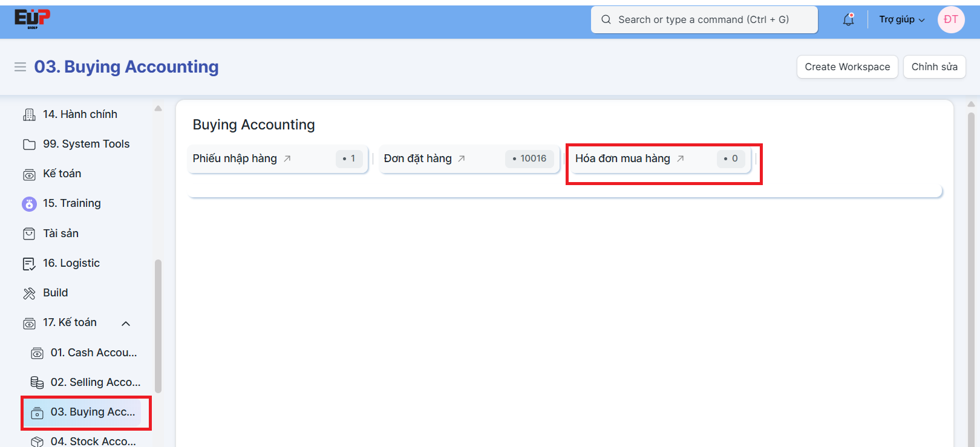Select 01. Cash Accounting in sidebar
Image resolution: width=980 pixels, height=447 pixels.
[x=93, y=353]
